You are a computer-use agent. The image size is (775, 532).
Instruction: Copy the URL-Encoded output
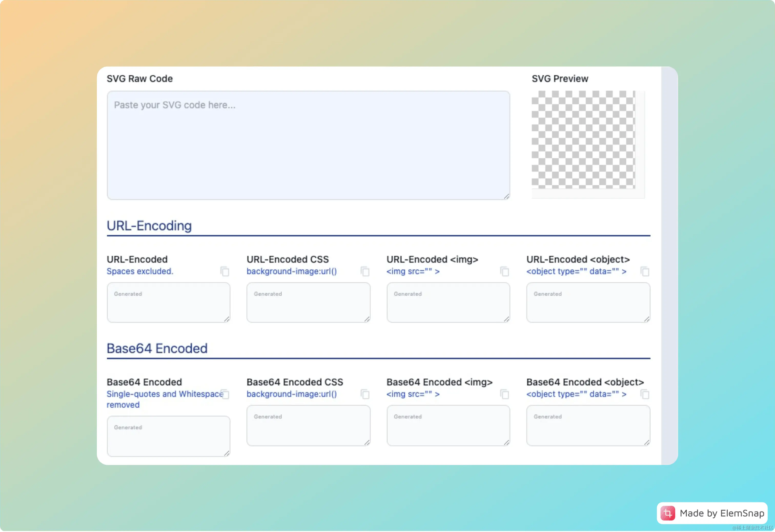pos(225,272)
